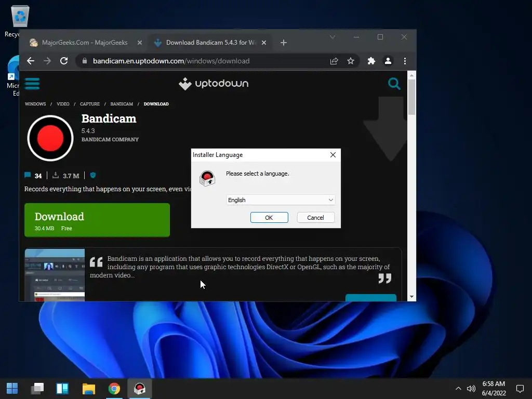Open the Windows Start menu
Viewport: 532px width, 399px height.
[x=12, y=388]
